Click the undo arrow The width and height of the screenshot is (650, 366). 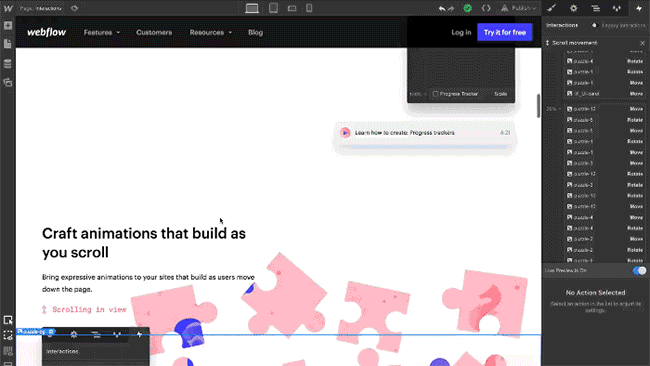[442, 8]
